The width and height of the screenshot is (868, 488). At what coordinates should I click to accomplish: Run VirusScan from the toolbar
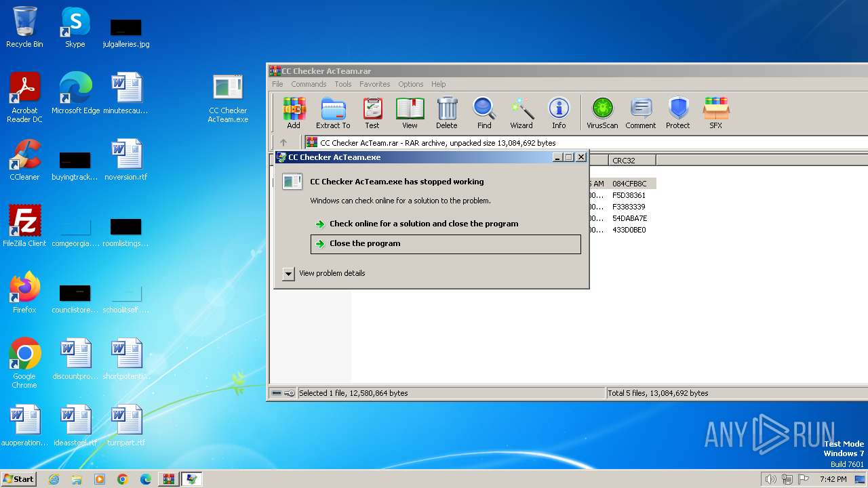[x=602, y=113]
